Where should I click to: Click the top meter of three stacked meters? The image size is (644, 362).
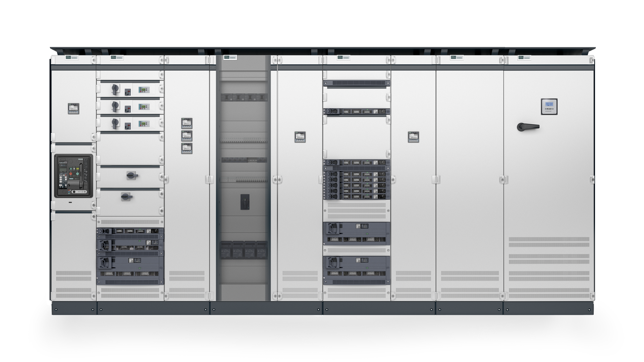[x=187, y=123]
